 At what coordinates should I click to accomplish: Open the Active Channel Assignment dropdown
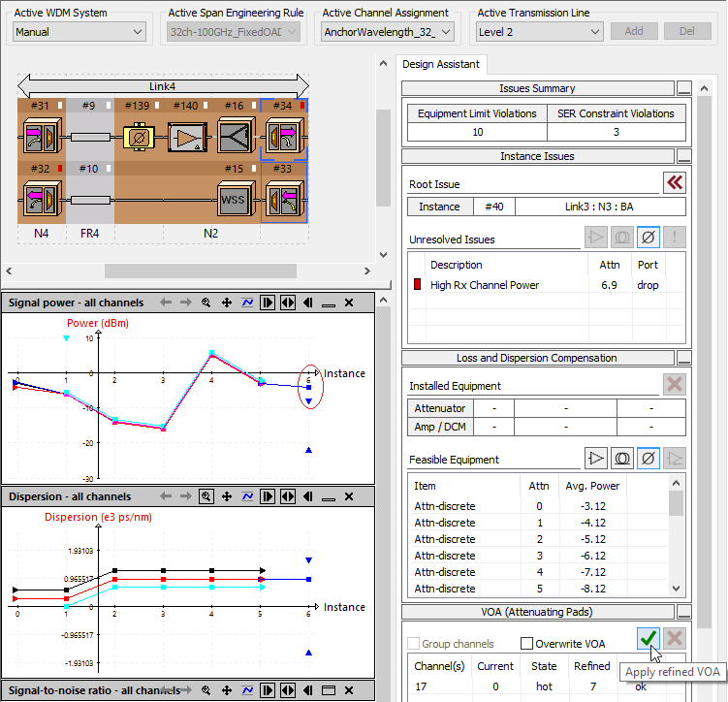[387, 32]
